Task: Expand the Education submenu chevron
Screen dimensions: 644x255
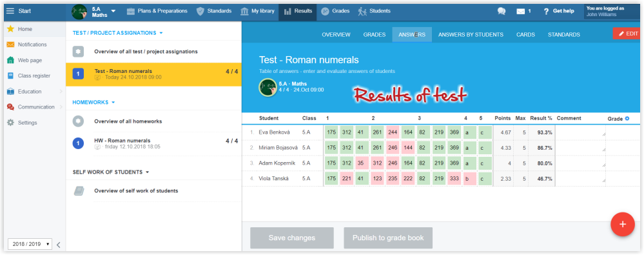Action: 61,91
